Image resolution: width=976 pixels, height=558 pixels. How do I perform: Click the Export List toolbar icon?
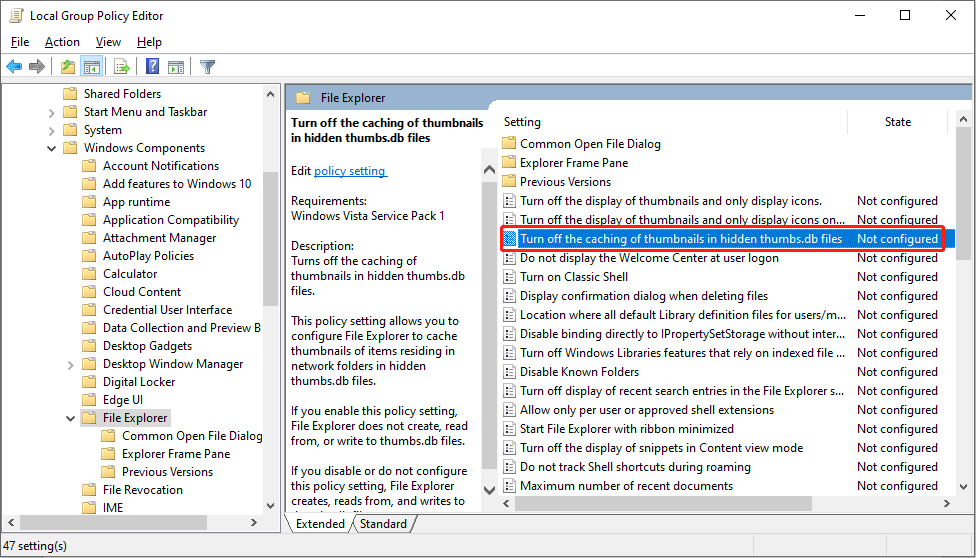(122, 66)
